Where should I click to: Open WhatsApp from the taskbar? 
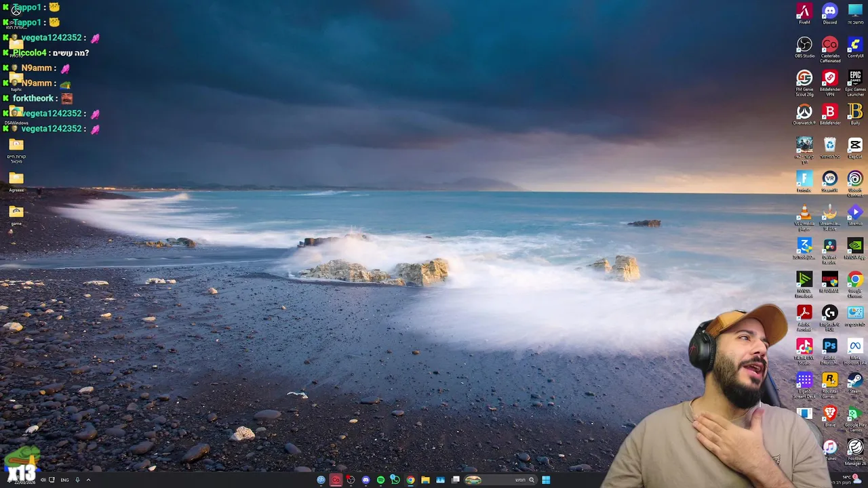click(395, 480)
